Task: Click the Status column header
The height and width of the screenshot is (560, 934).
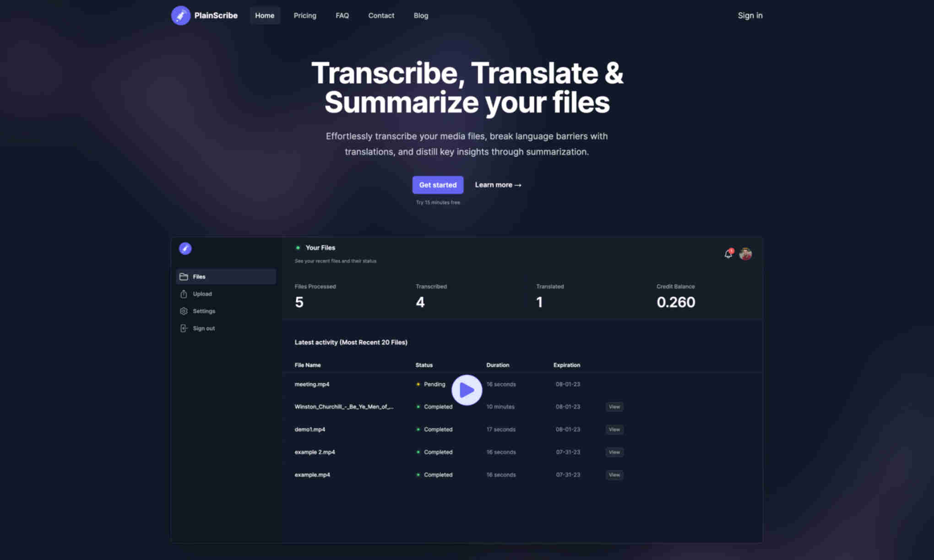Action: pyautogui.click(x=424, y=365)
